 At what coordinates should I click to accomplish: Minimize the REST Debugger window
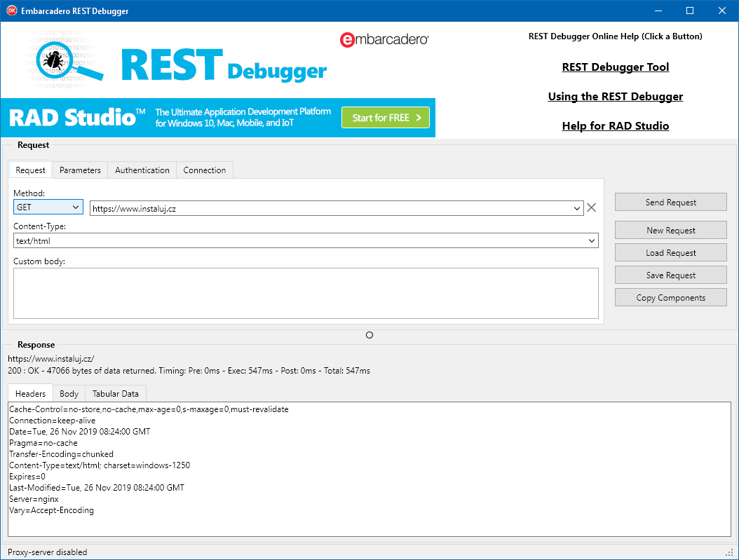(x=657, y=11)
